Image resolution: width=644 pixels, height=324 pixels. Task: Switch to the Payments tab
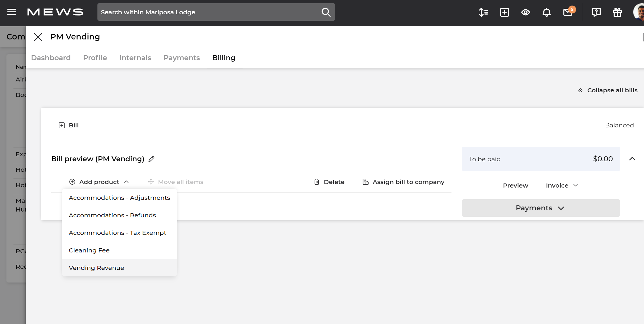tap(181, 58)
